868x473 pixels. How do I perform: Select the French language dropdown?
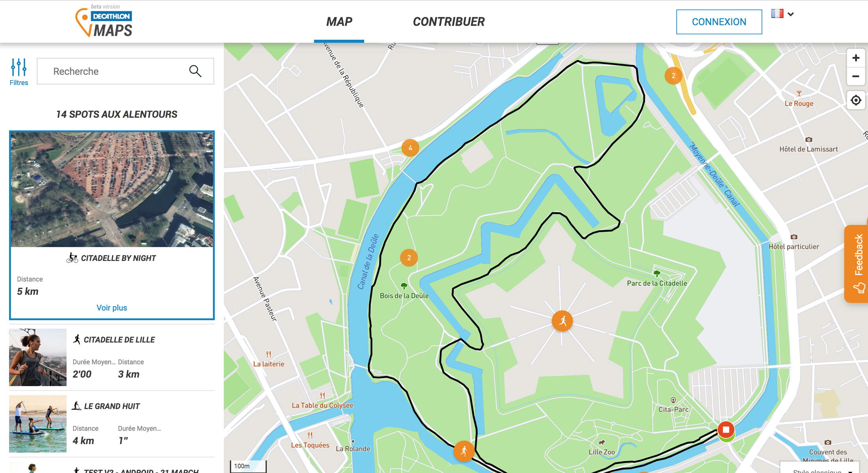click(x=784, y=13)
